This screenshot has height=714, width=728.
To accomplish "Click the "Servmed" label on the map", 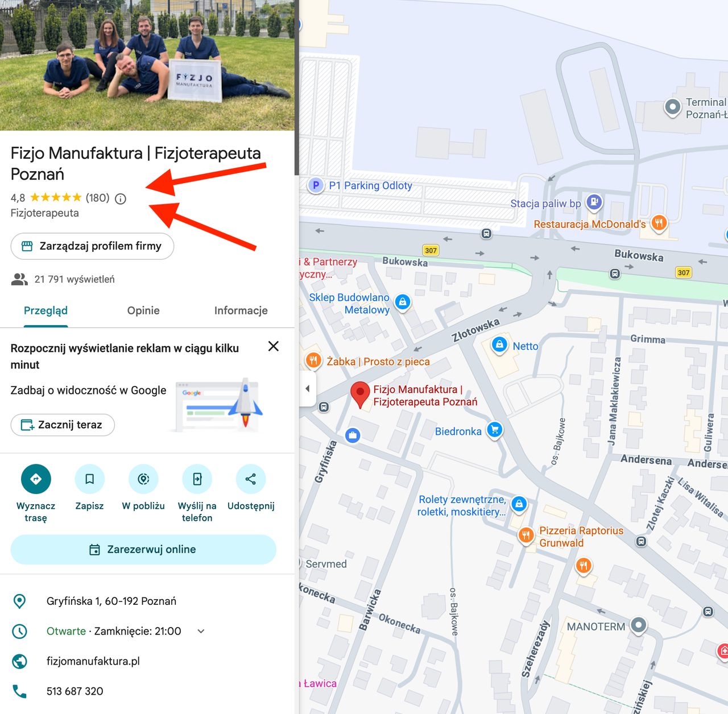I will pyautogui.click(x=326, y=564).
